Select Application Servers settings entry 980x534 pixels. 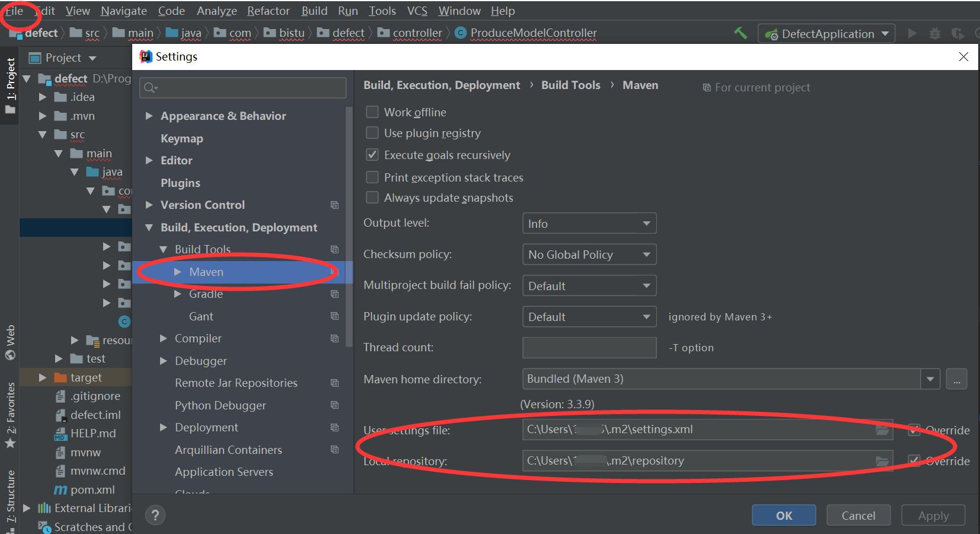pyautogui.click(x=224, y=472)
